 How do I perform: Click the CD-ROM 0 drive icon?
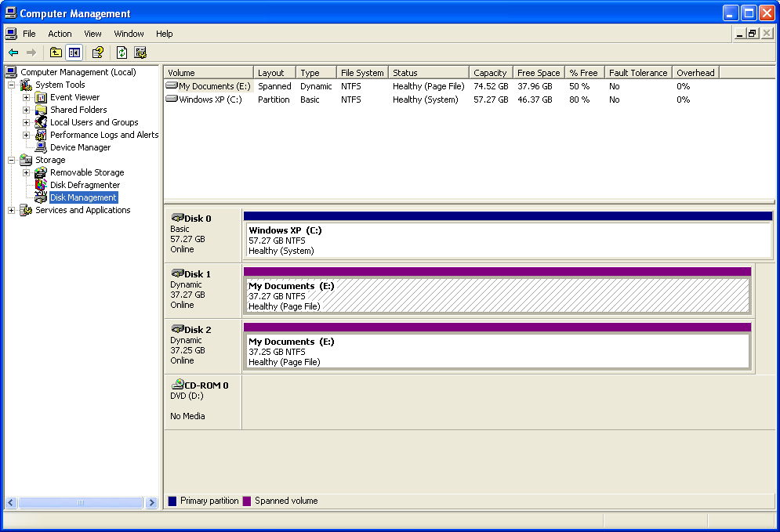(177, 385)
